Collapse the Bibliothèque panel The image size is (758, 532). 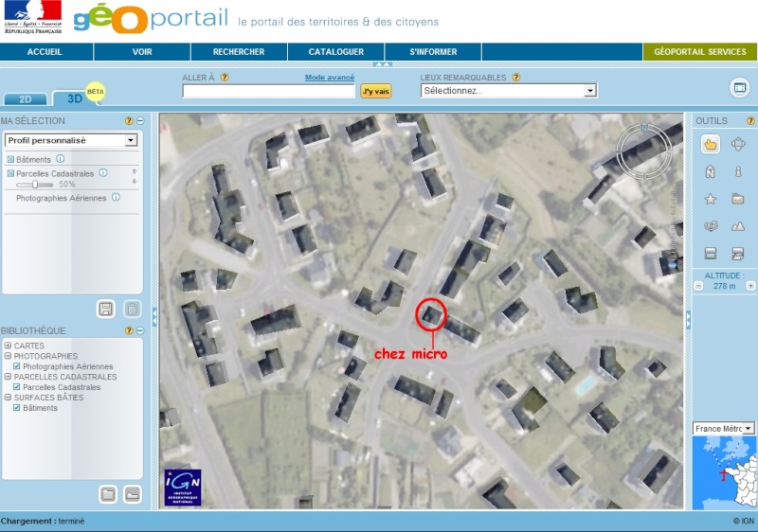tap(140, 330)
